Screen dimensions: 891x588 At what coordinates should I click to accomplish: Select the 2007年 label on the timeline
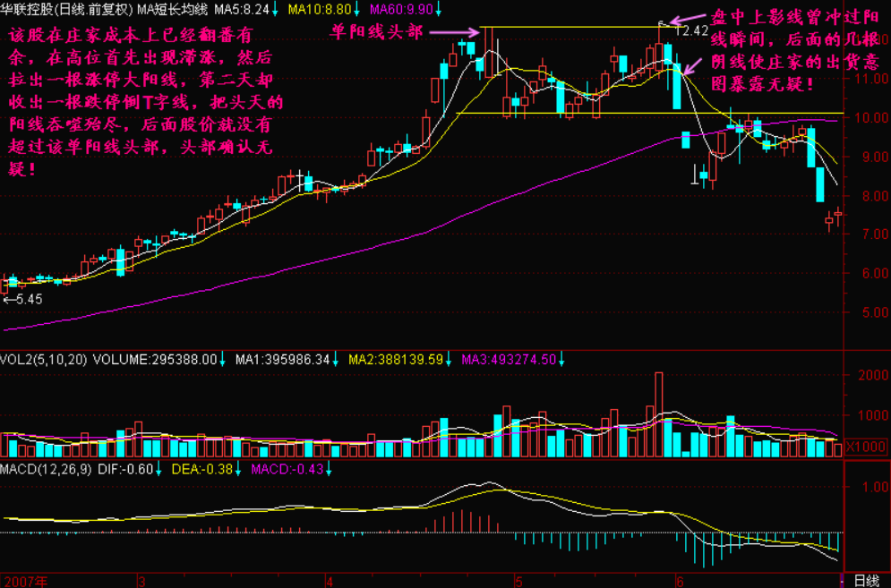pyautogui.click(x=23, y=580)
